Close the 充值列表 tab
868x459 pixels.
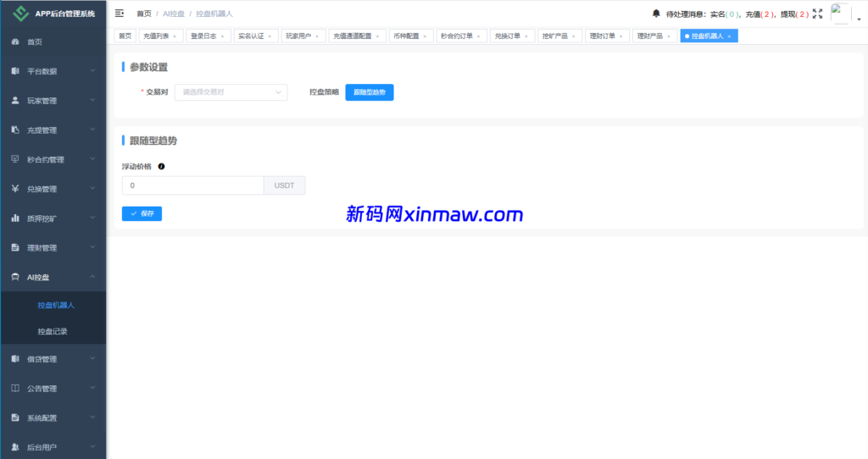[x=175, y=36]
